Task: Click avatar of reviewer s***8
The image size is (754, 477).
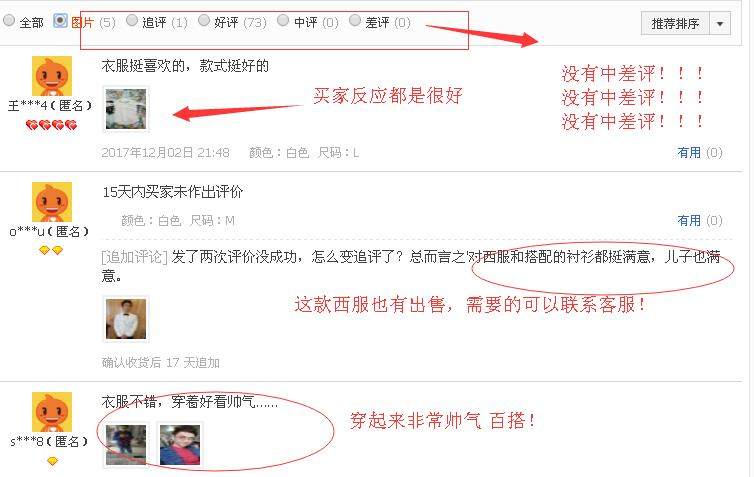Action: [x=52, y=412]
